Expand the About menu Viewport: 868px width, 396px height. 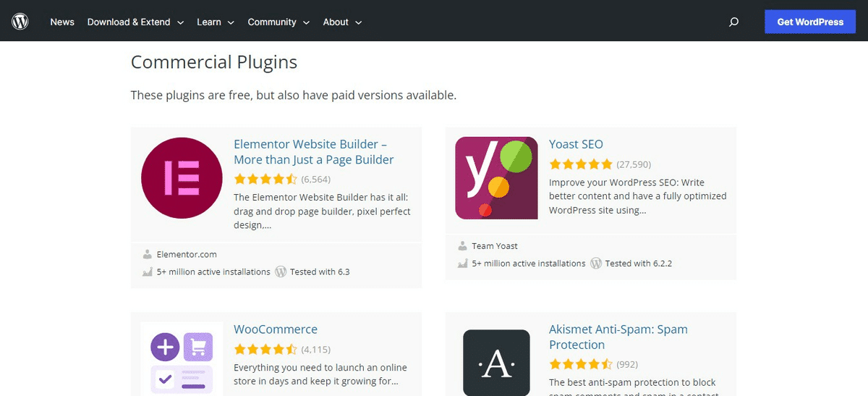(x=342, y=22)
